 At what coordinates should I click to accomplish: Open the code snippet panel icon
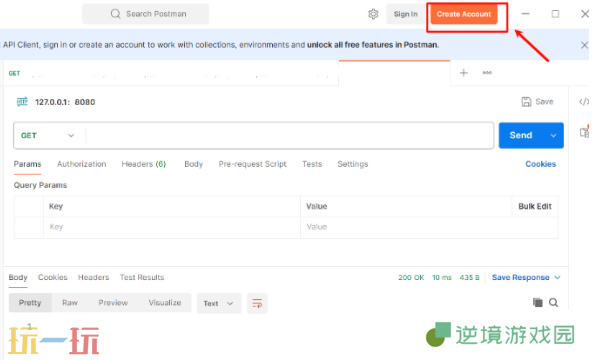click(x=584, y=102)
